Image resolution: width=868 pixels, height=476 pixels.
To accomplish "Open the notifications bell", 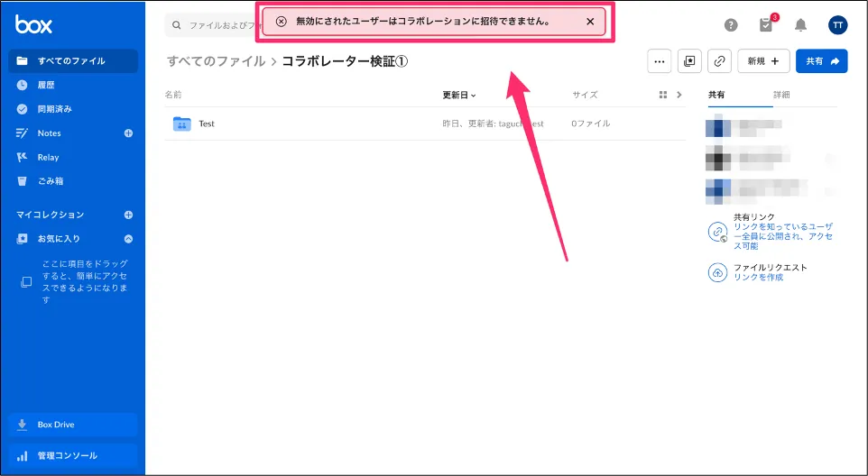I will 800,25.
